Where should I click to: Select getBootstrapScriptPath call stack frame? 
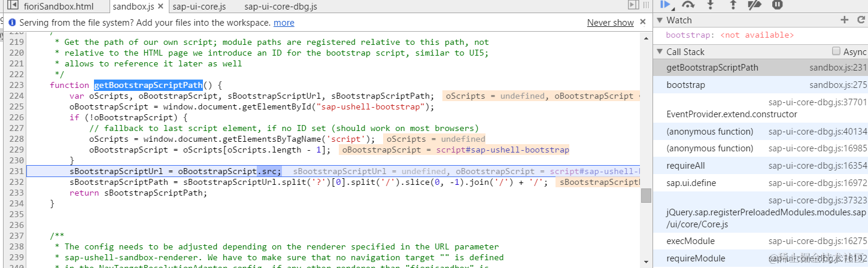760,68
